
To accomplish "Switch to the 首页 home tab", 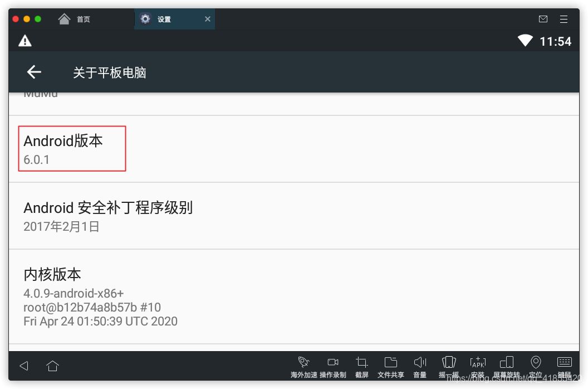I will [74, 19].
